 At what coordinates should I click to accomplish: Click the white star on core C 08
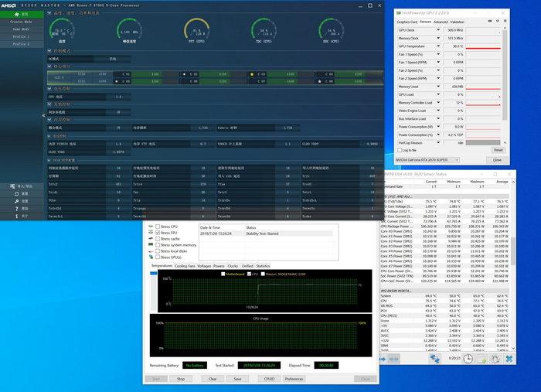(319, 81)
